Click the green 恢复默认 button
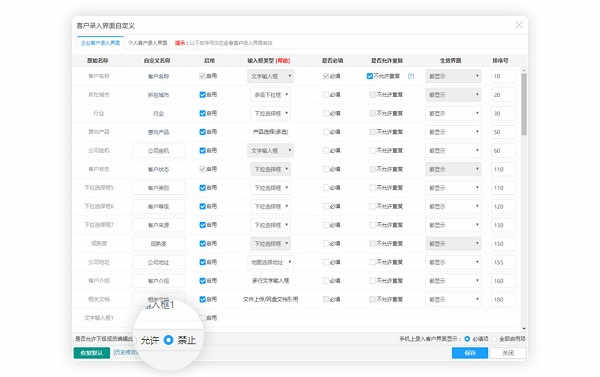600x377 pixels. [92, 353]
